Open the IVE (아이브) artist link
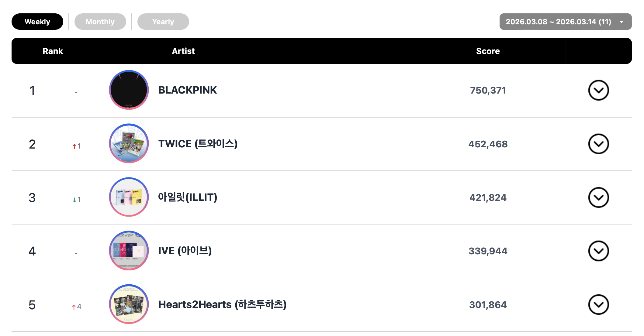 (185, 251)
